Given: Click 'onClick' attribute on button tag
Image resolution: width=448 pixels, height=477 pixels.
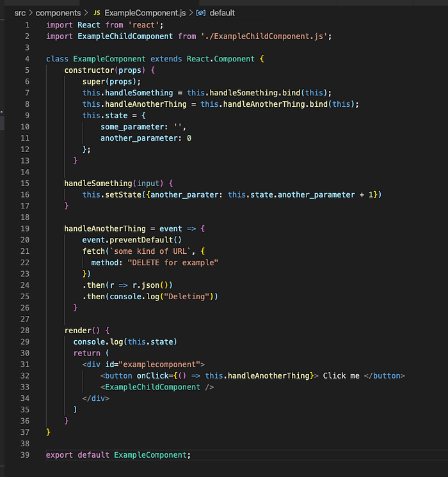Looking at the screenshot, I should [152, 376].
